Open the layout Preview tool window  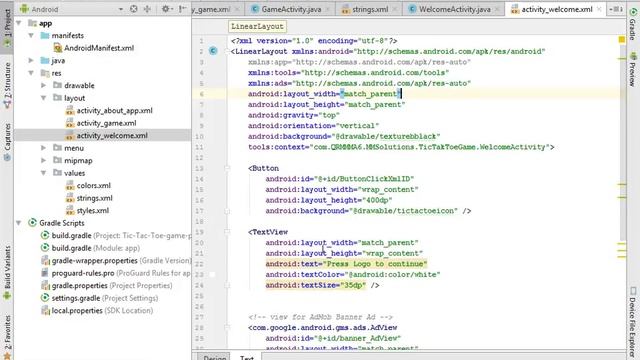coord(633,69)
